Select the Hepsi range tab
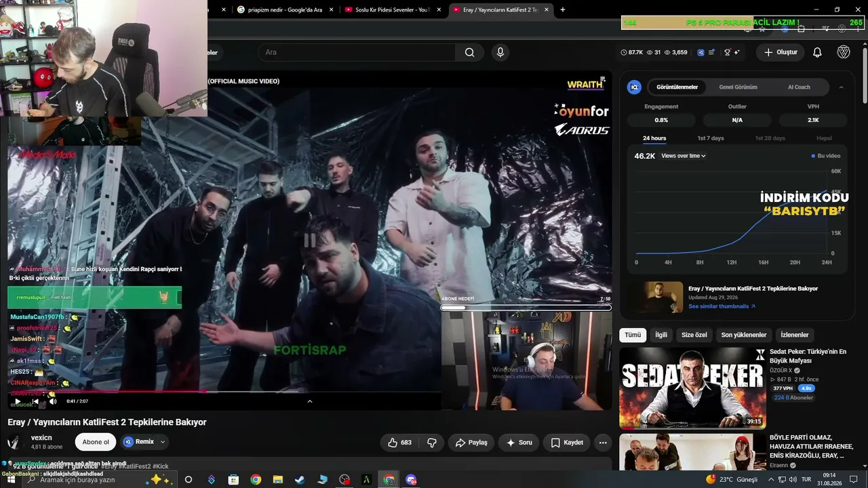Screen dimensions: 868x488 (824, 138)
